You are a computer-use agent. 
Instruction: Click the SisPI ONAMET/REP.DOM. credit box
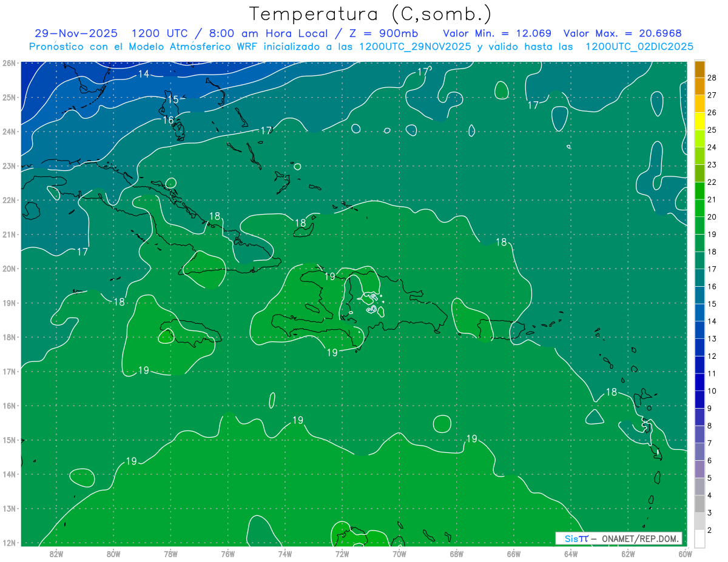[x=619, y=538]
